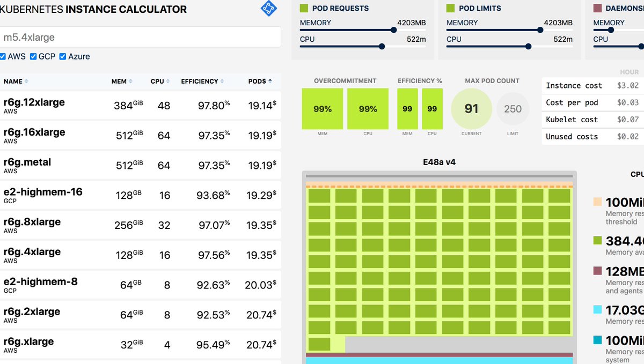Click the 97.80% efficiency value
The image size is (644, 364).
point(214,106)
